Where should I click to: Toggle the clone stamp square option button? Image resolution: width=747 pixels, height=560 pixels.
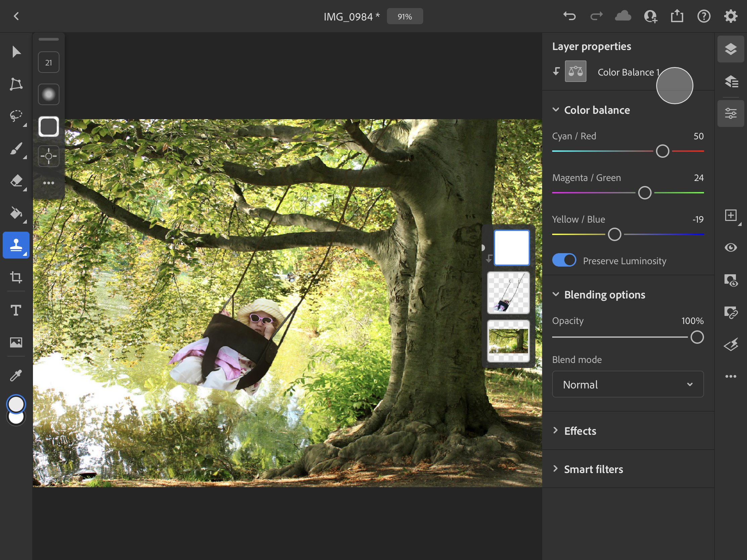pos(49,127)
